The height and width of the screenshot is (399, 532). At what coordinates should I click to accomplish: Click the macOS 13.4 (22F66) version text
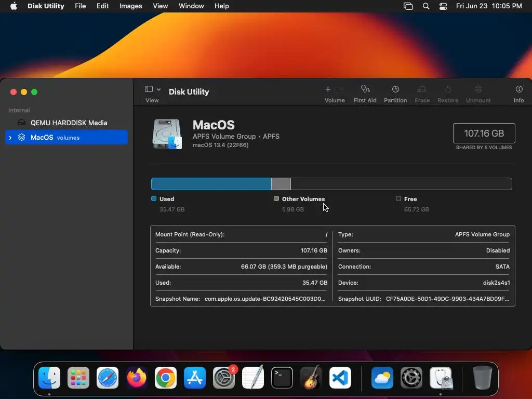pyautogui.click(x=220, y=145)
